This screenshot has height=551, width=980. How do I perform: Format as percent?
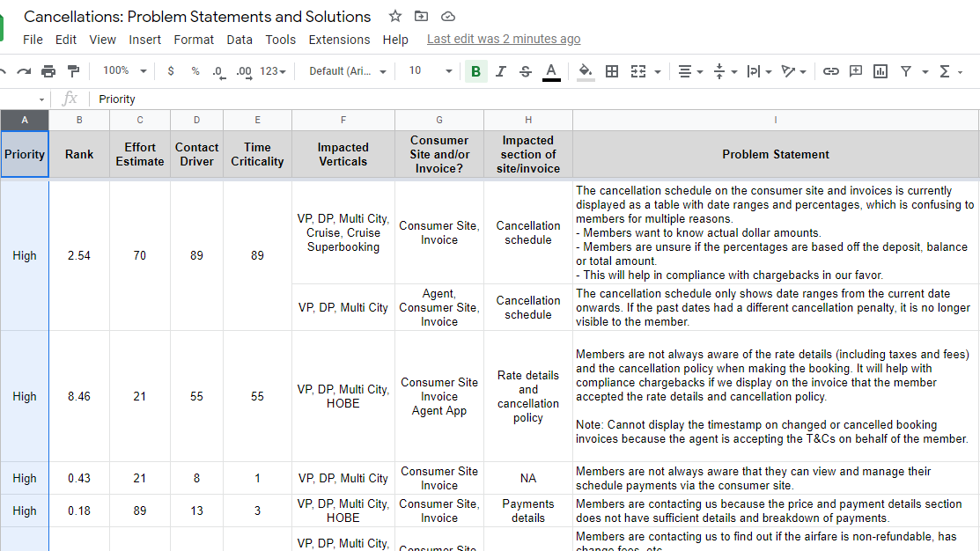195,71
